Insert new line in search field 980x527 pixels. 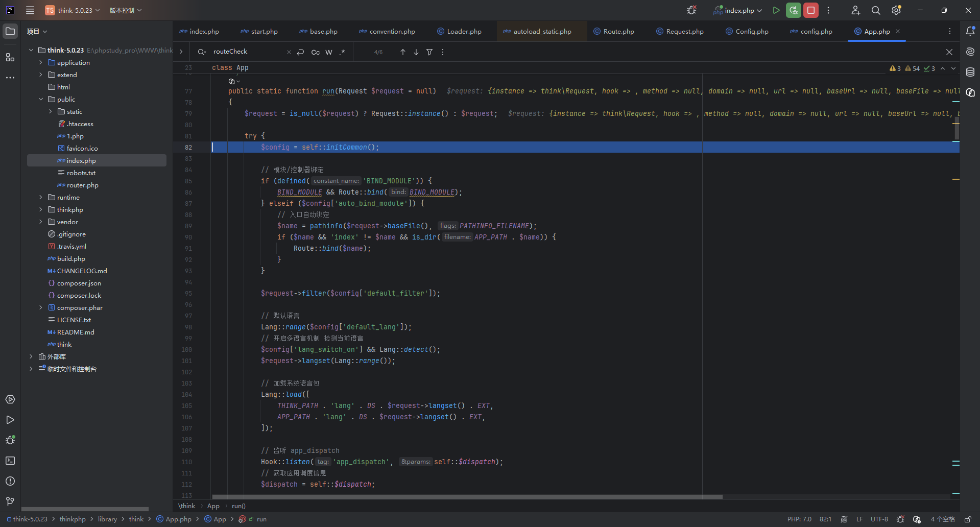tap(301, 52)
